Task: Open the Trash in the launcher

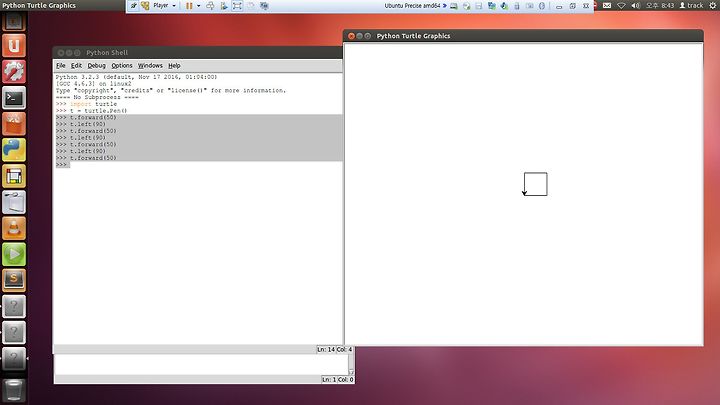Action: (14, 390)
